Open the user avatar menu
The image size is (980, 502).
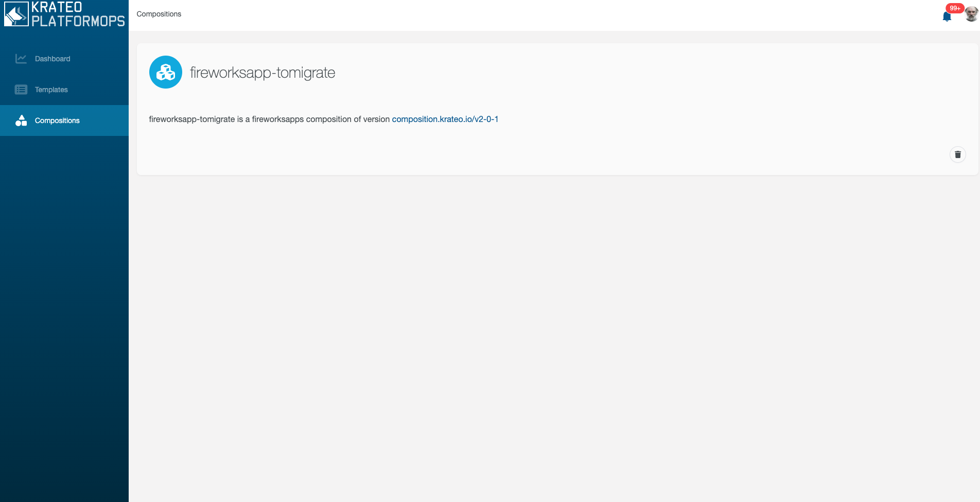[971, 14]
